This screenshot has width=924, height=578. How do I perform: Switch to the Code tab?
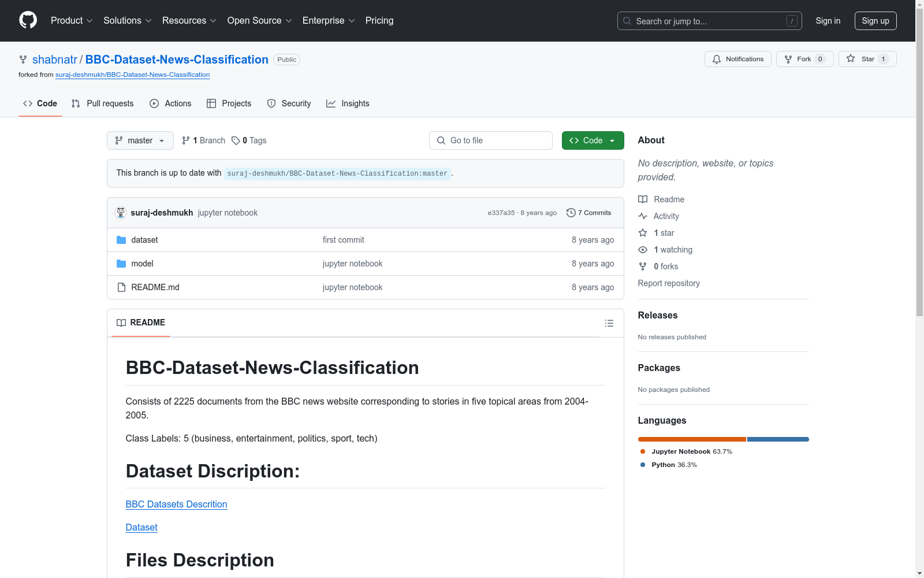pos(40,103)
